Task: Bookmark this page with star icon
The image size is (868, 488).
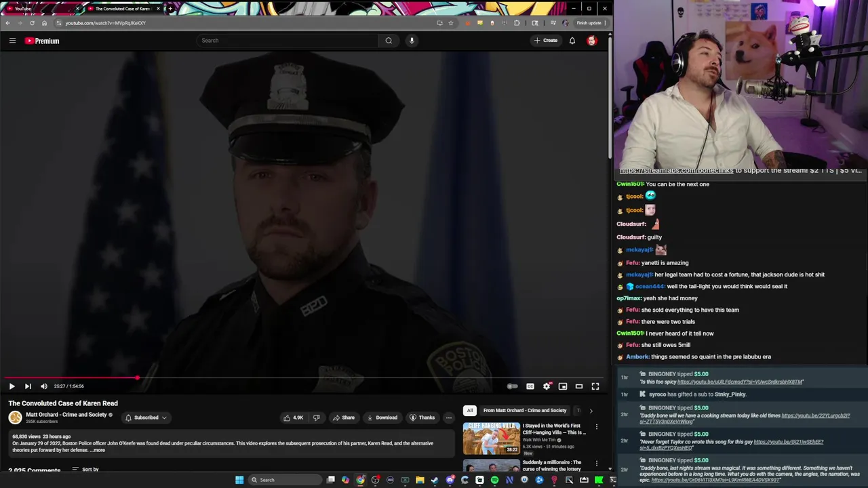Action: (x=451, y=23)
